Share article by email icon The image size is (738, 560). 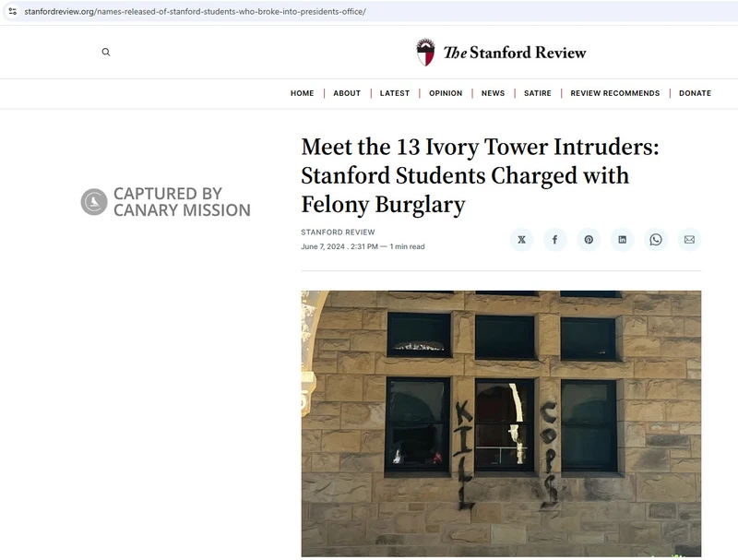pyautogui.click(x=689, y=240)
